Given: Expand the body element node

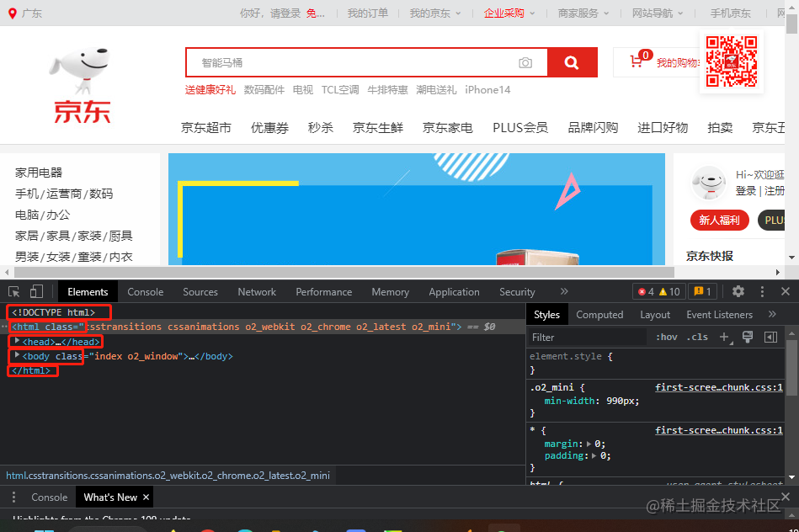Looking at the screenshot, I should coord(17,355).
